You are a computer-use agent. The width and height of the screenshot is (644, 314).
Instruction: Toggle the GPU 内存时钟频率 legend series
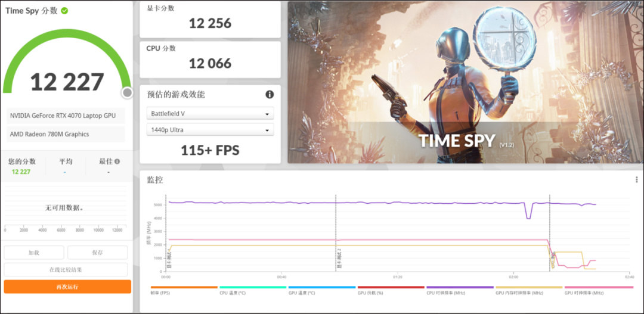pyautogui.click(x=529, y=291)
